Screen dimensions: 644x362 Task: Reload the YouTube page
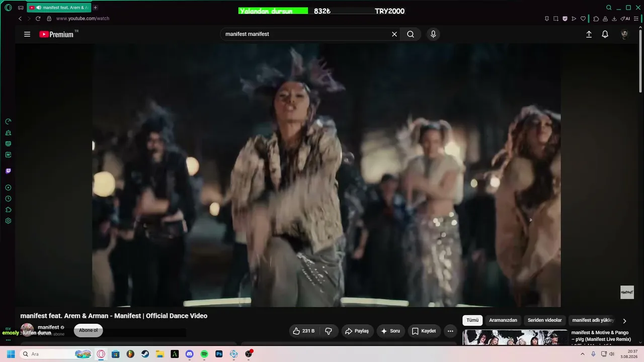pyautogui.click(x=38, y=19)
